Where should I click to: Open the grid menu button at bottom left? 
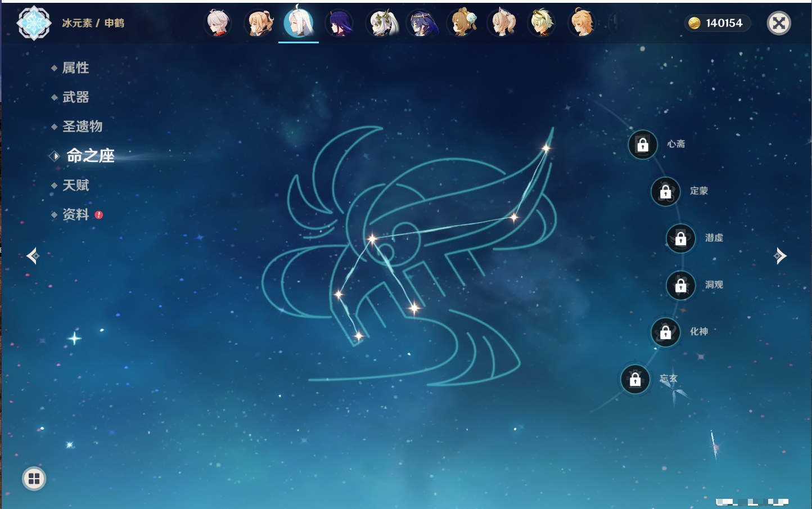[34, 479]
